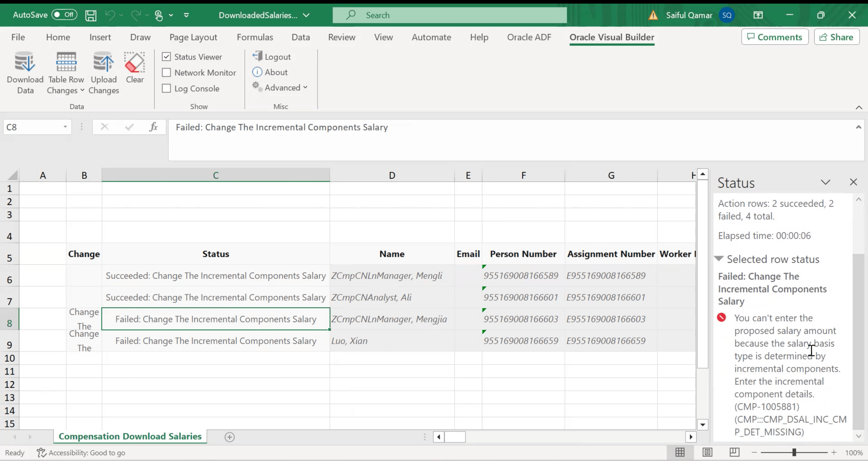Click the Save icon in title bar
The width and height of the screenshot is (868, 461).
point(91,15)
